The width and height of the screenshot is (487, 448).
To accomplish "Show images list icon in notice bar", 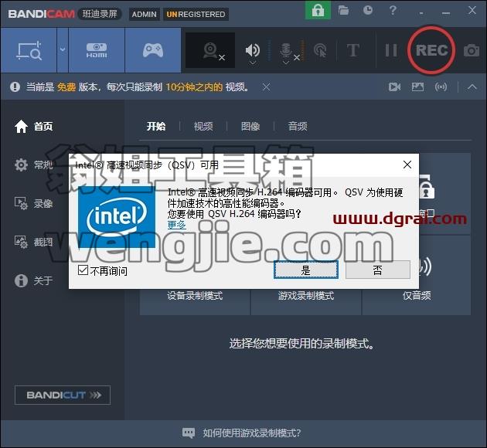I will [417, 87].
